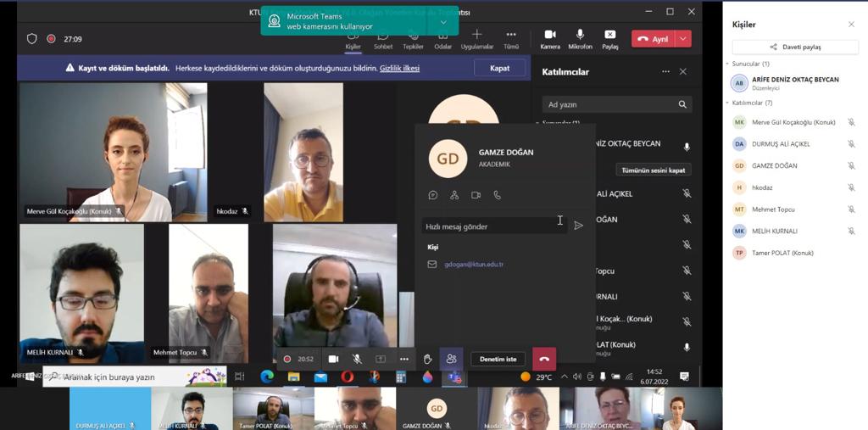Open Uygulamalar apps plus icon

click(476, 36)
